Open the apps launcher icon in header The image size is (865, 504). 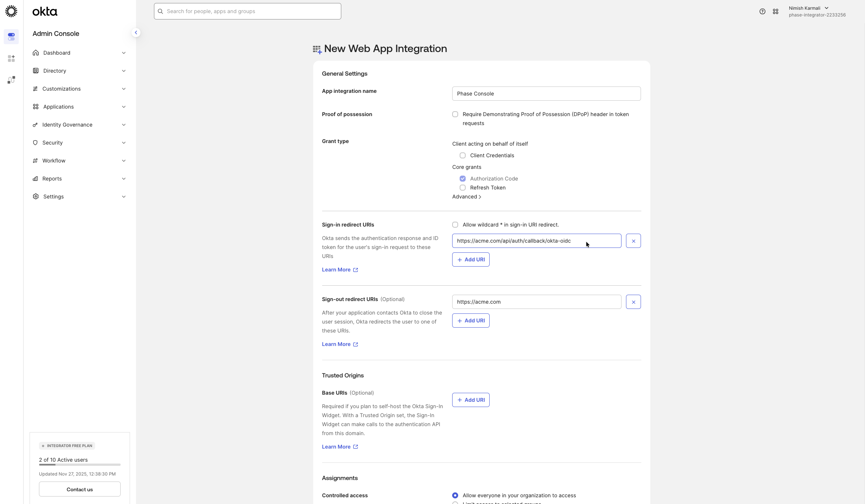coord(775,12)
